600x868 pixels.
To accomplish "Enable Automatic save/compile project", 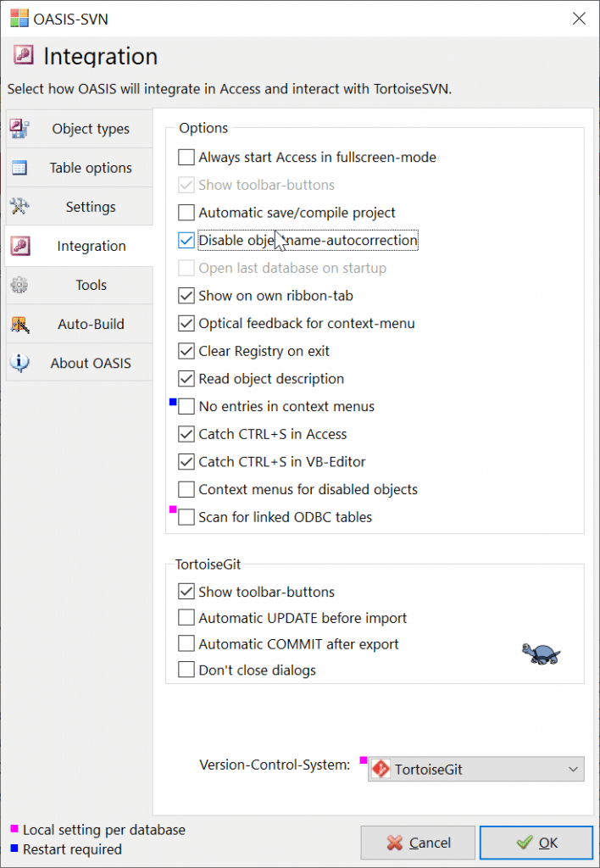I will pyautogui.click(x=186, y=213).
